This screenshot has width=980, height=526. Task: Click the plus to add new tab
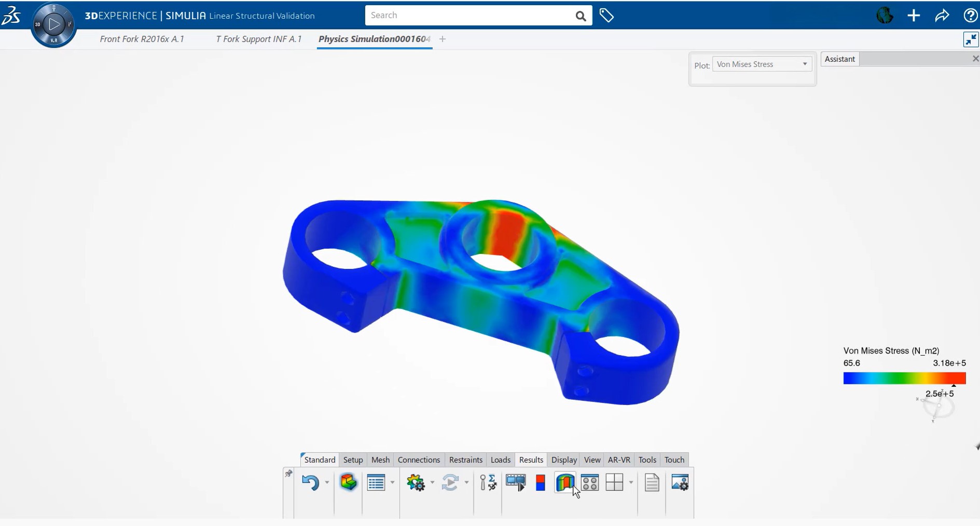tap(443, 39)
